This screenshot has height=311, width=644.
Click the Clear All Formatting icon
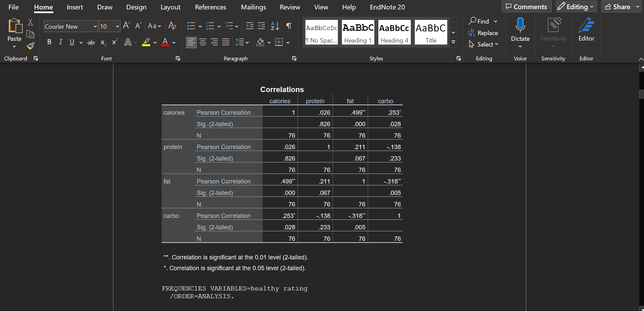172,26
